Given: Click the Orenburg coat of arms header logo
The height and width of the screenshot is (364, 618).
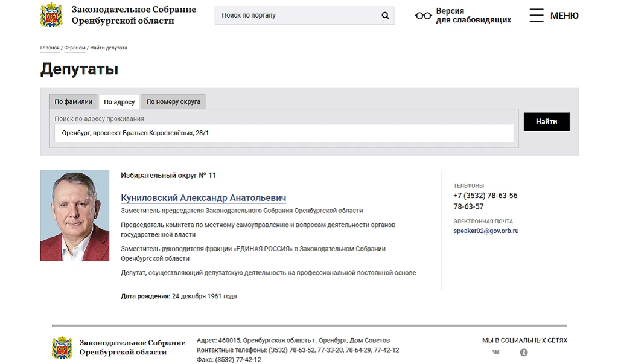Looking at the screenshot, I should 52,15.
